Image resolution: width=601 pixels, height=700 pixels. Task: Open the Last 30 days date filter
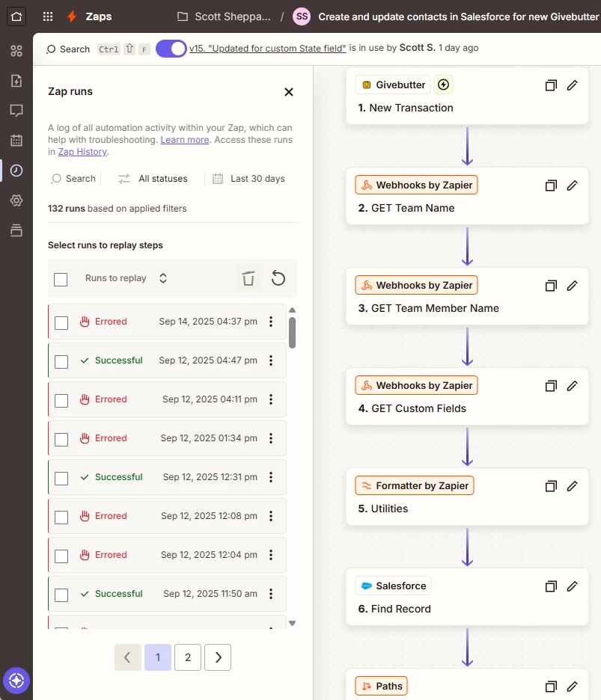[248, 179]
